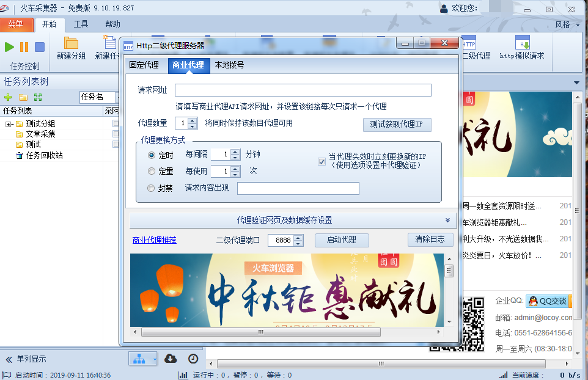The image size is (588, 380).
Task: Stop tasks with the blue square icon
Action: (39, 46)
